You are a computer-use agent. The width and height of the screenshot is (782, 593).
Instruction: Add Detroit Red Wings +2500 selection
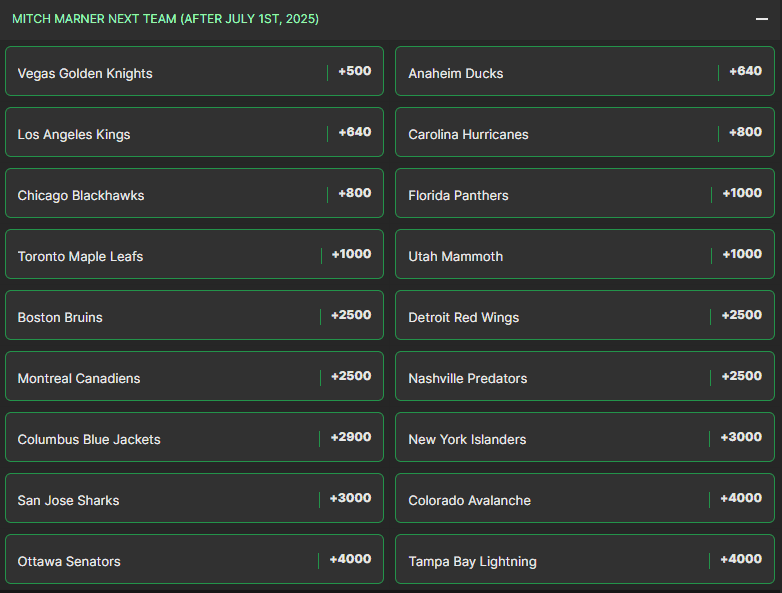(584, 316)
